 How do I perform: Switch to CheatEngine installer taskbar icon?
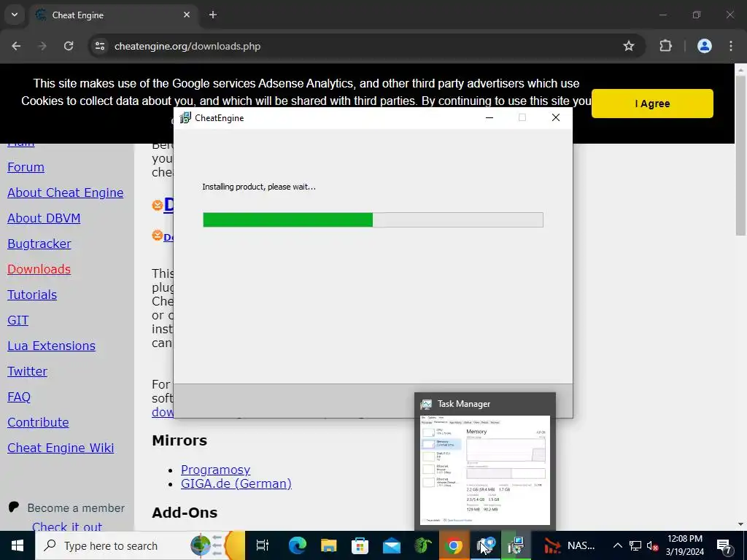516,545
